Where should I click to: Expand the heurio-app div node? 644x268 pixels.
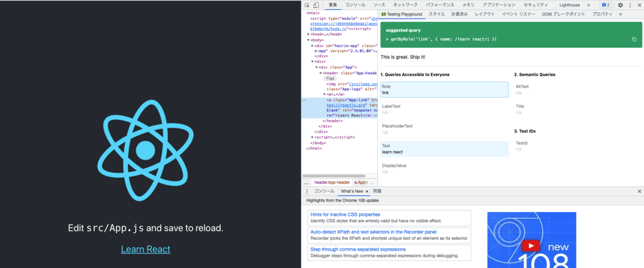click(312, 46)
